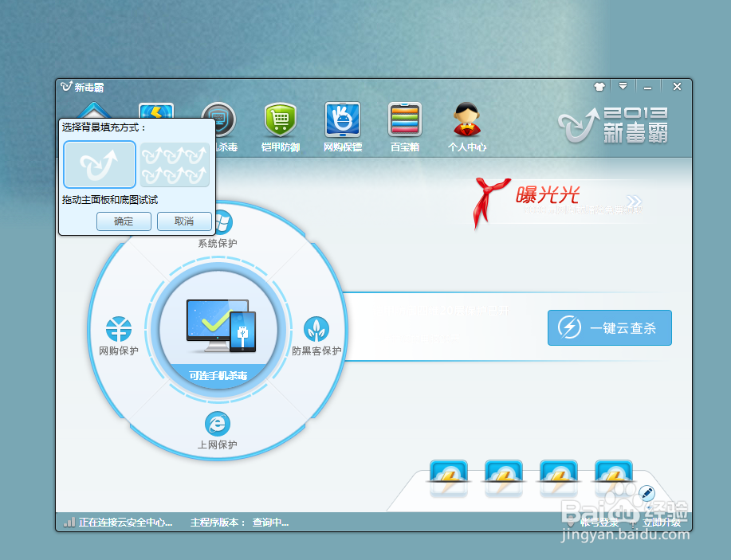Open the skin changer shirt icon
This screenshot has height=560, width=731.
click(x=599, y=87)
